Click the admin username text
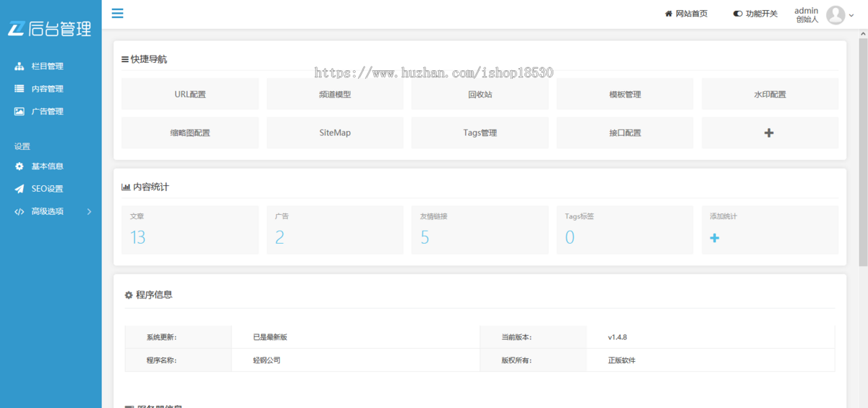This screenshot has width=868, height=408. (x=806, y=10)
